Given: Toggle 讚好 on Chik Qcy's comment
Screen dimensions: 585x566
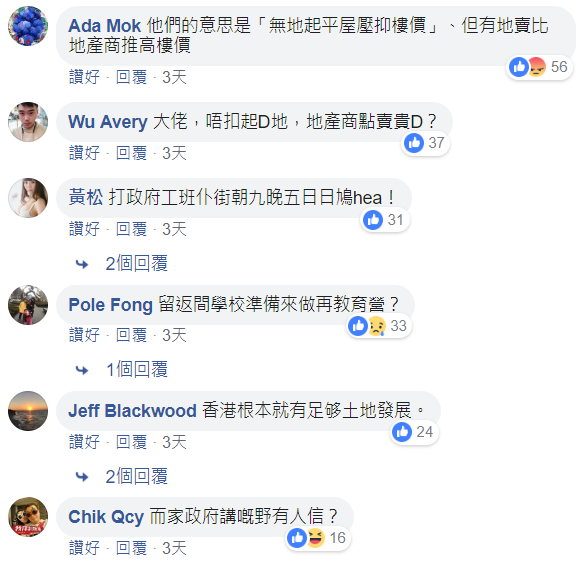Looking at the screenshot, I should [84, 548].
